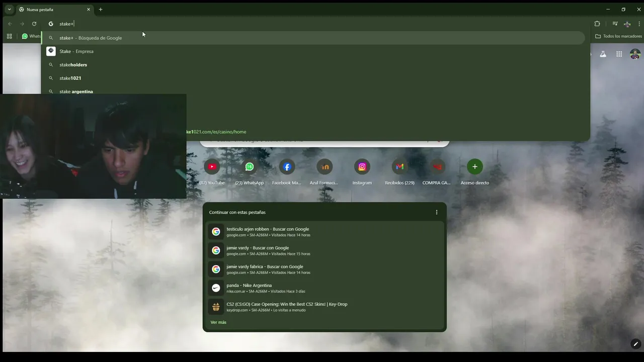
Task: Open Search Labs flask icon
Action: point(603,54)
